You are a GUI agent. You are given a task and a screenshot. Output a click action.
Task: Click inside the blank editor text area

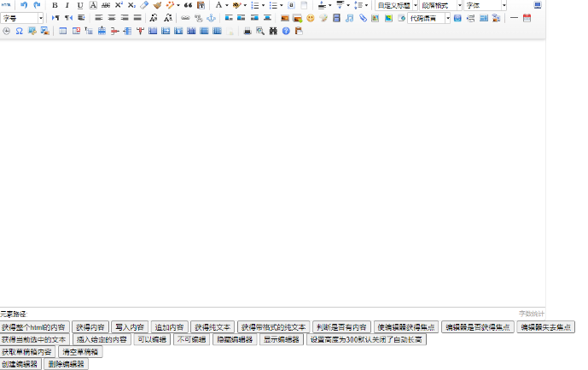click(x=272, y=173)
